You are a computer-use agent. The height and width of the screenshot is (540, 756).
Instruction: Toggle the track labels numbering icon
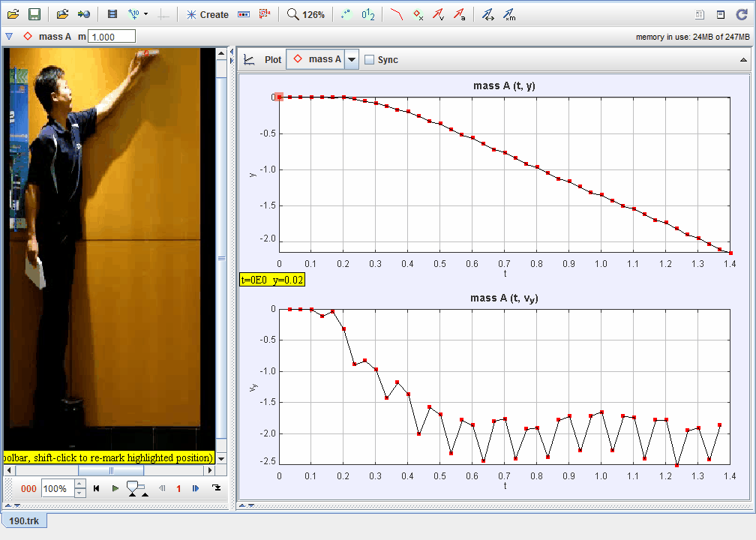pyautogui.click(x=367, y=14)
